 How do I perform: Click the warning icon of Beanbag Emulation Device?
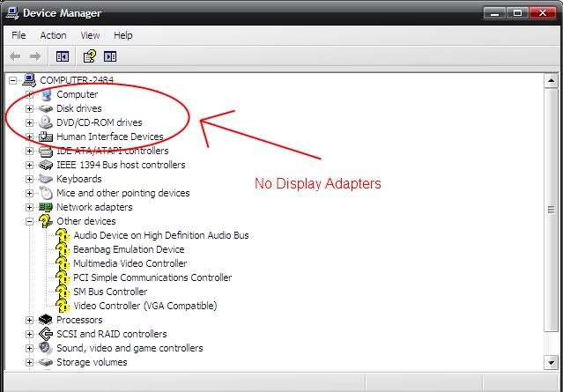(x=63, y=249)
